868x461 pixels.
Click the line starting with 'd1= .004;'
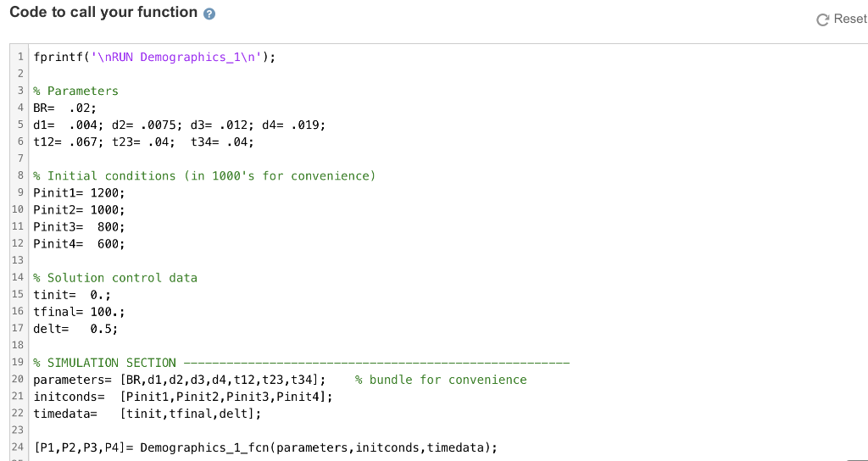(180, 125)
